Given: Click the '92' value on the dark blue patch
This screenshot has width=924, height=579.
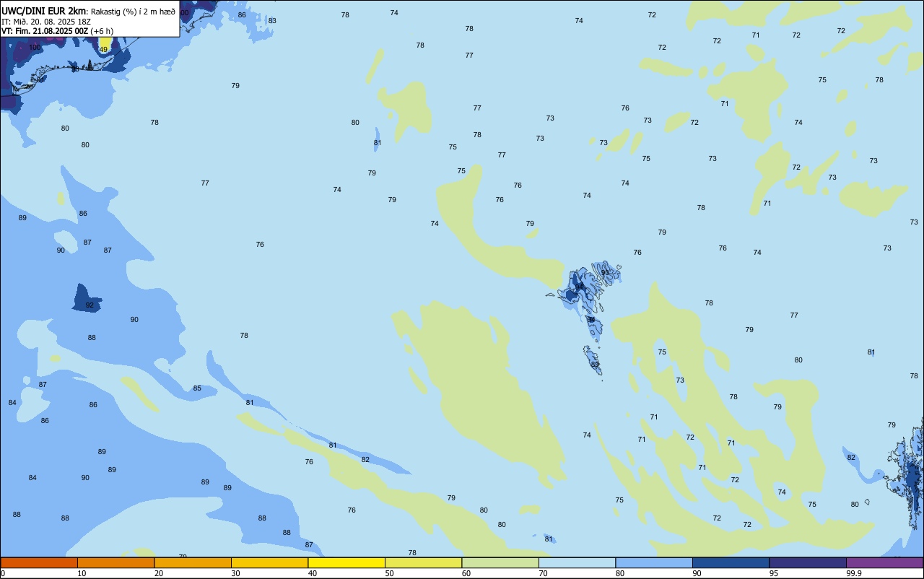Looking at the screenshot, I should pyautogui.click(x=90, y=305).
